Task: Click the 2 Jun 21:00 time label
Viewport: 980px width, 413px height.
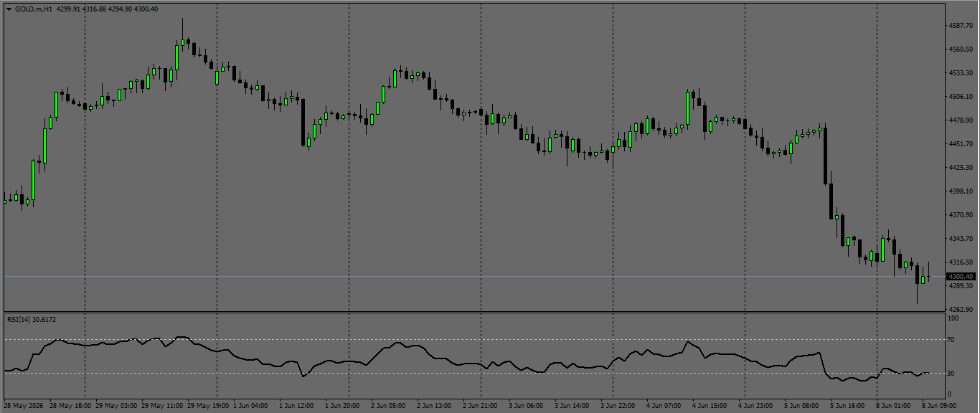Action: (x=480, y=406)
